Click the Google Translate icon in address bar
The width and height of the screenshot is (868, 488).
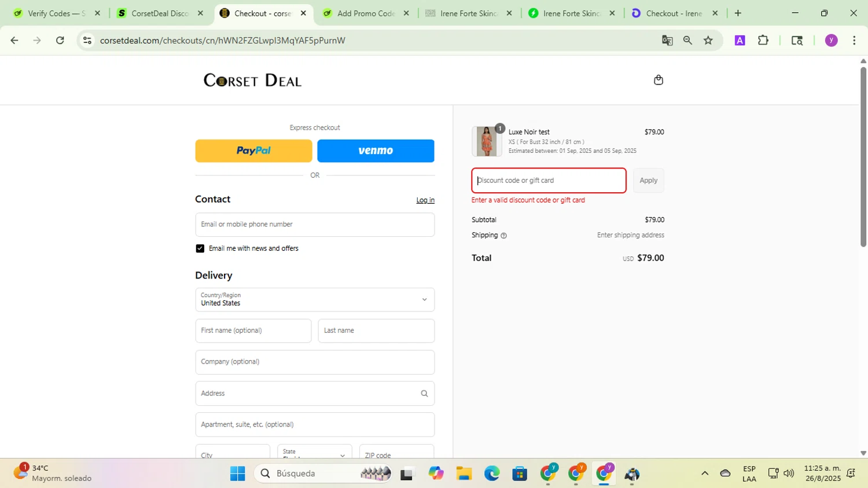point(667,41)
